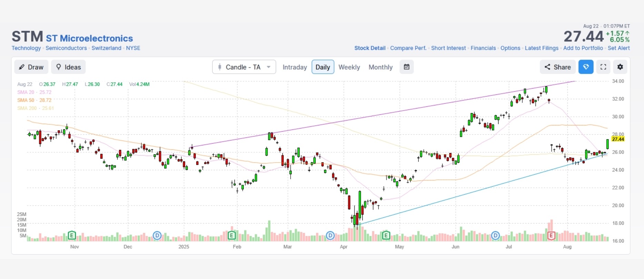The image size is (644, 279).
Task: Open the Options link
Action: point(510,48)
